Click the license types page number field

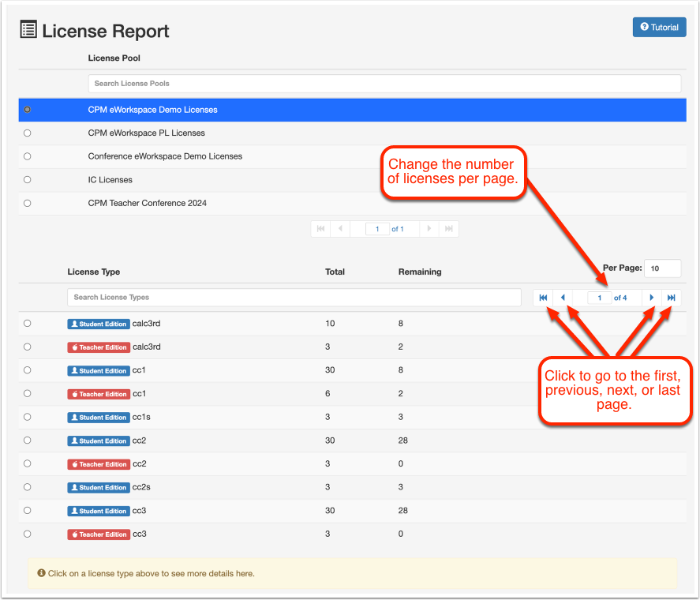click(600, 298)
